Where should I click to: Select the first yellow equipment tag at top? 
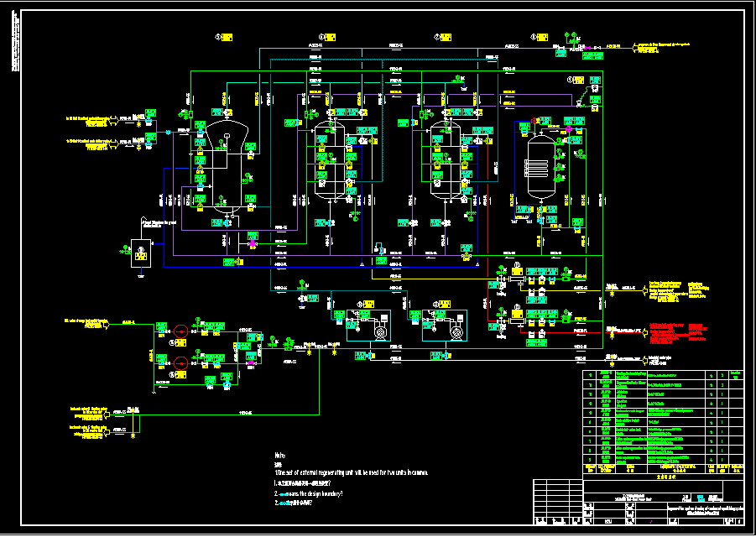coord(227,37)
